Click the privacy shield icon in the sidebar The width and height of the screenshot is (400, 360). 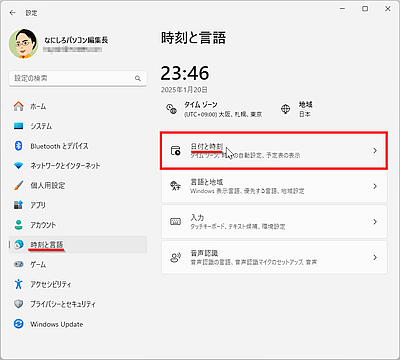19,304
